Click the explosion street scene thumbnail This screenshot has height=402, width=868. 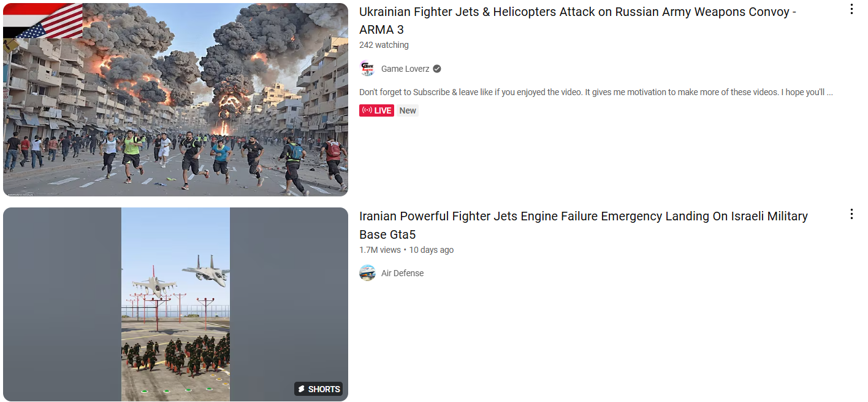pyautogui.click(x=175, y=99)
